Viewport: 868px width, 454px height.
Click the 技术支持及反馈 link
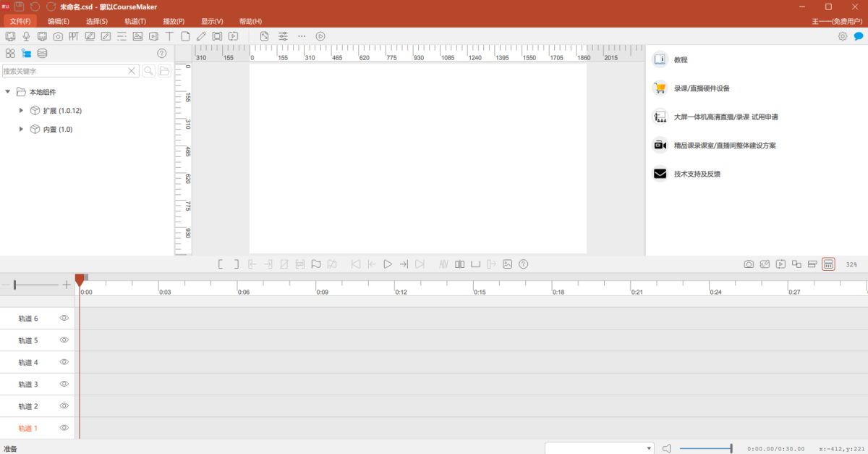point(697,174)
